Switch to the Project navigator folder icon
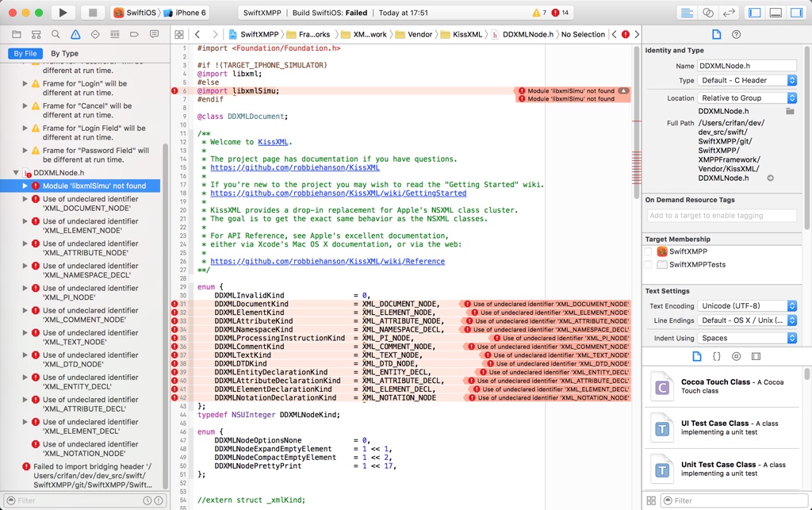 [x=17, y=35]
